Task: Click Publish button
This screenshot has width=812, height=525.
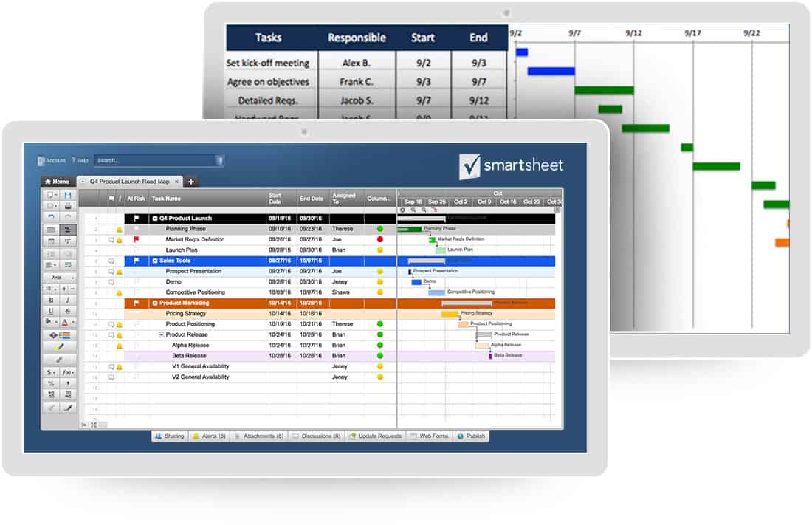Action: point(471,436)
